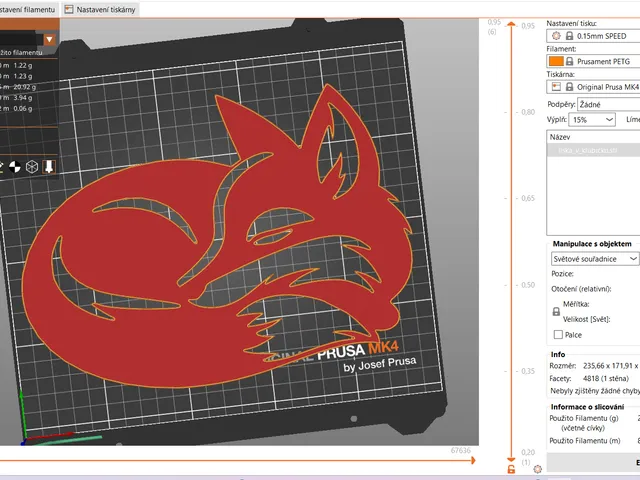Toggle the shells wireframe cube icon
This screenshot has width=640, height=480.
[32, 167]
